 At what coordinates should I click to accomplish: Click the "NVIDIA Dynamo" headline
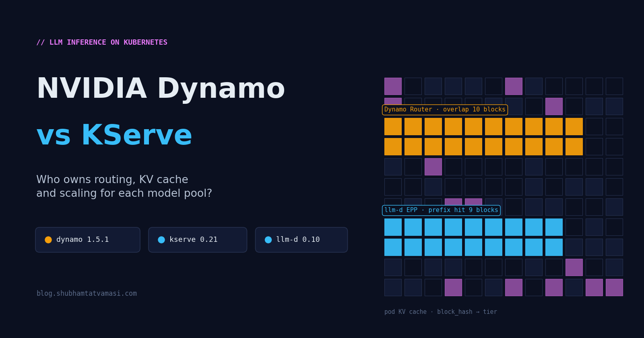point(161,89)
